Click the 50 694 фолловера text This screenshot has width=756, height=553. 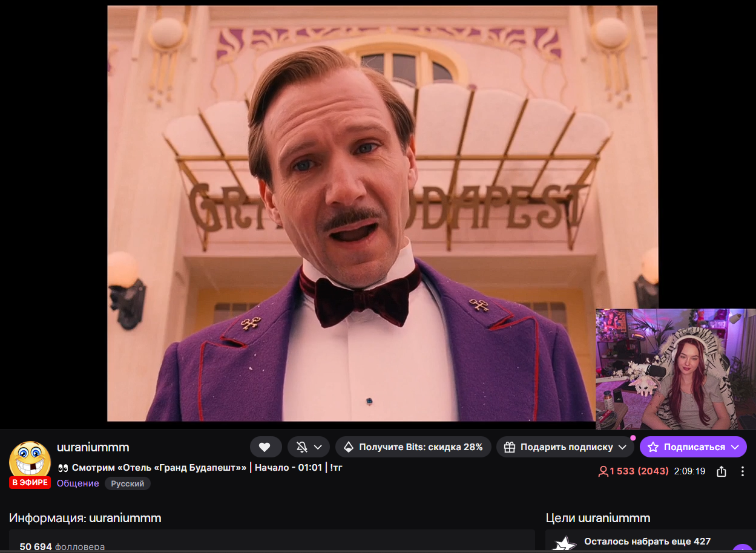point(62,546)
